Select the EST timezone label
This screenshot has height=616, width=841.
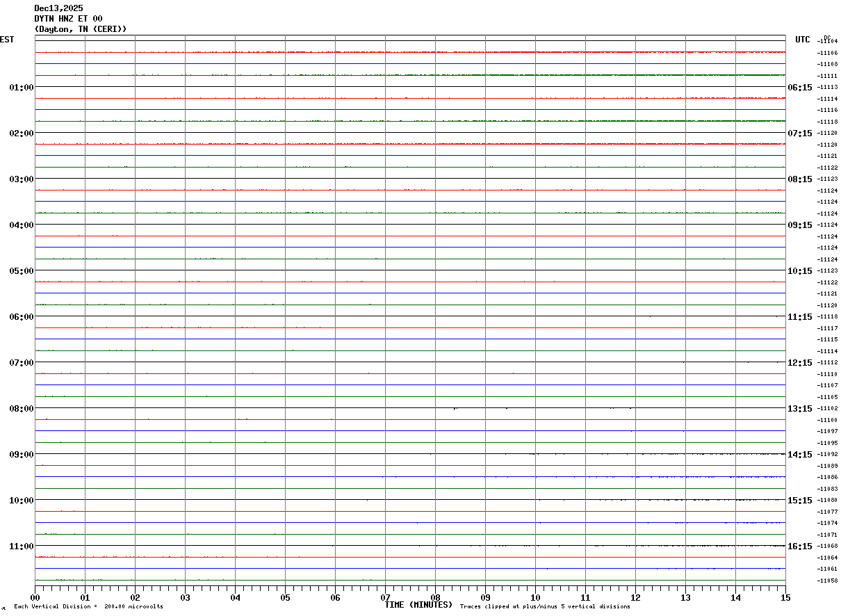coord(7,40)
